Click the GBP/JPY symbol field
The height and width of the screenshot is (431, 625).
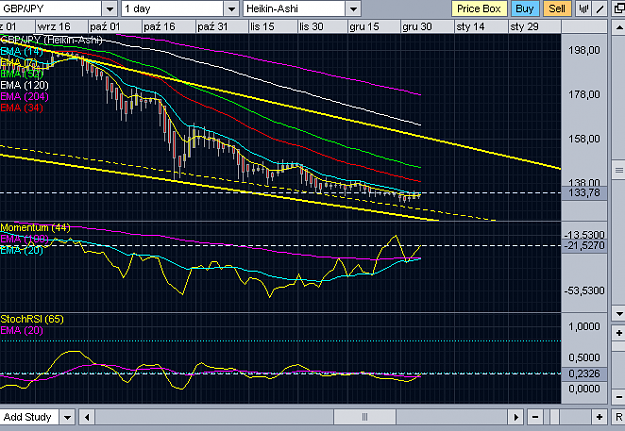pyautogui.click(x=51, y=9)
